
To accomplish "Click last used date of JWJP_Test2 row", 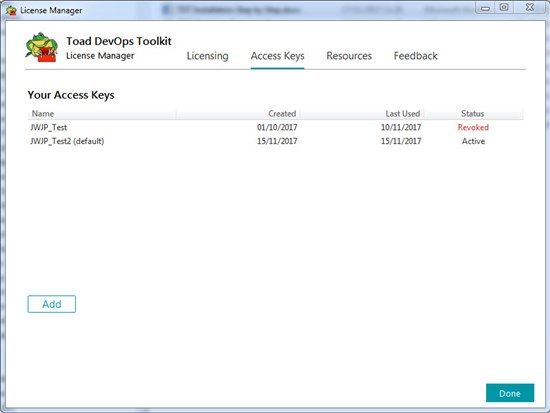I will point(401,141).
